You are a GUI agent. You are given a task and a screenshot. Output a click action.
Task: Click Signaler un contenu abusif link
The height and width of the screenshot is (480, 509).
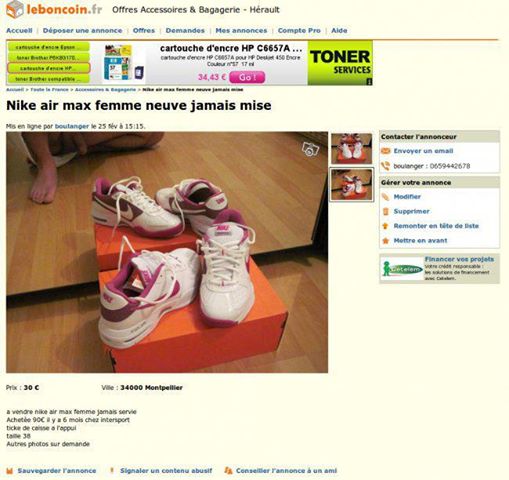[166, 471]
